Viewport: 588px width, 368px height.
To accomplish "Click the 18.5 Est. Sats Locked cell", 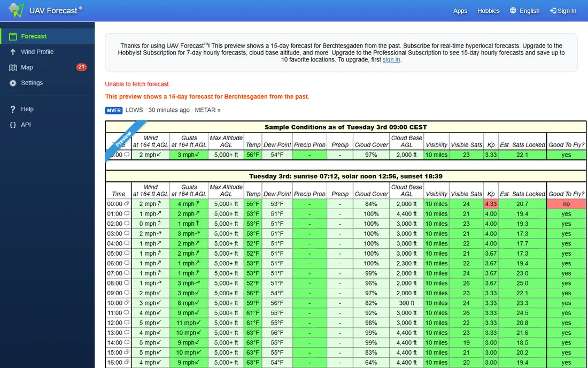I will [x=522, y=343].
